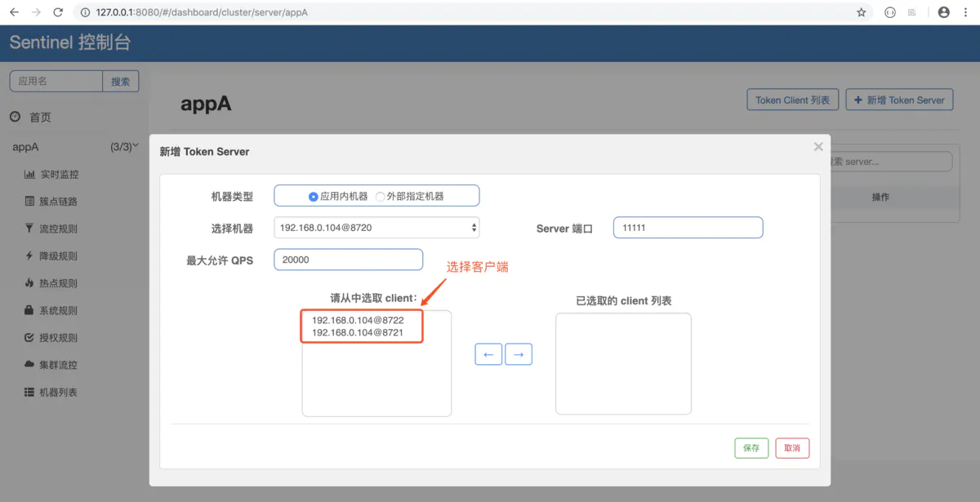Select the 外部指定机器 radio option
The width and height of the screenshot is (980, 502).
[381, 197]
